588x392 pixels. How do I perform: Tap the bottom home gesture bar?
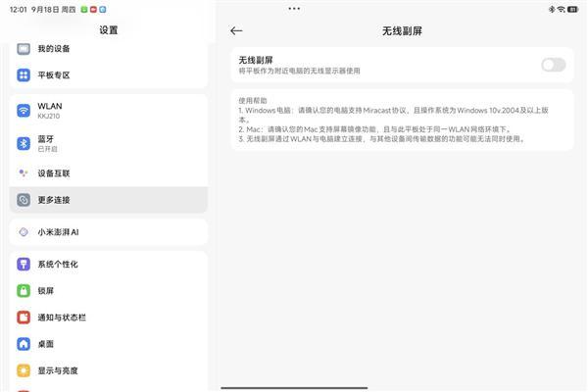(294, 387)
